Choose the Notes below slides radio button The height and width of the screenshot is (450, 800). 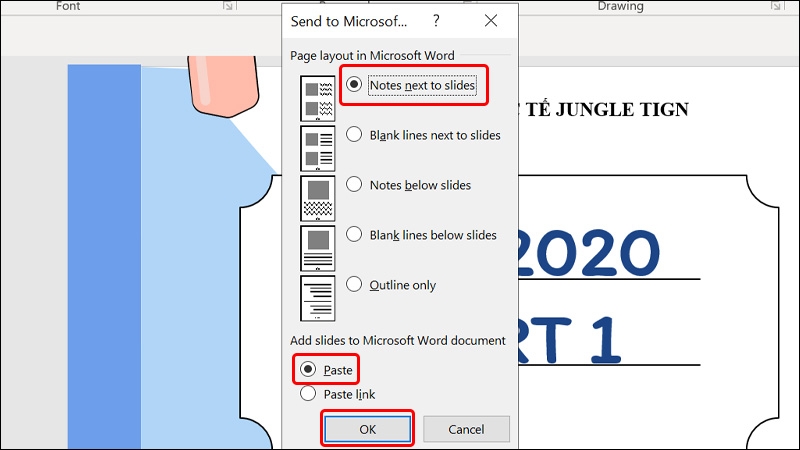pyautogui.click(x=354, y=184)
